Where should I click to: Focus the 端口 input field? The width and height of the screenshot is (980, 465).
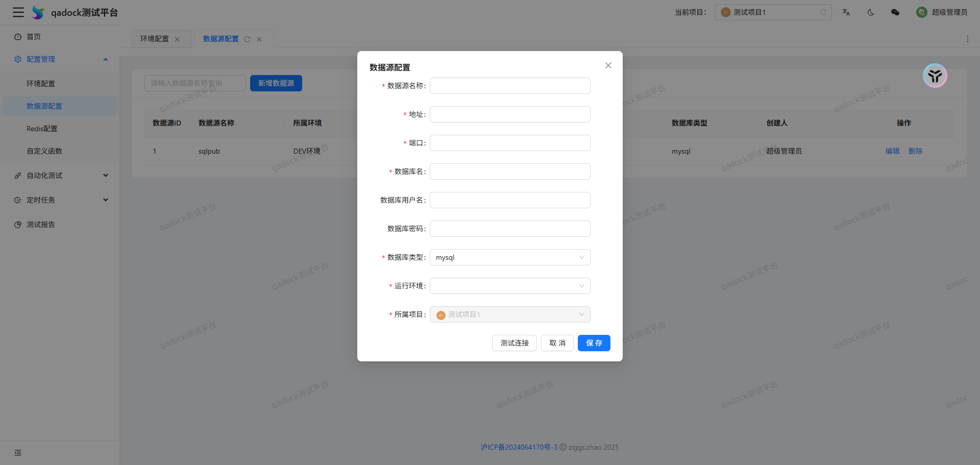(510, 143)
